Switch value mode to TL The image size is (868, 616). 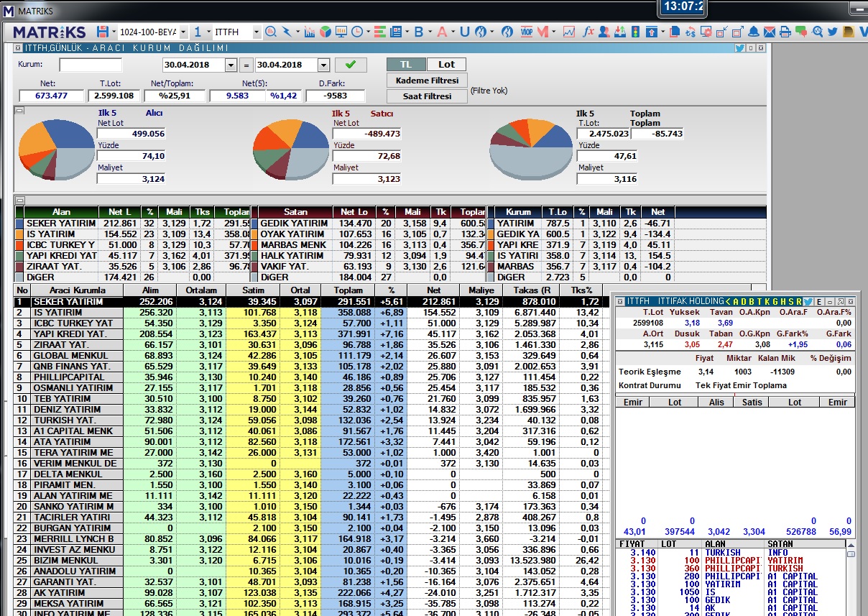tap(406, 64)
